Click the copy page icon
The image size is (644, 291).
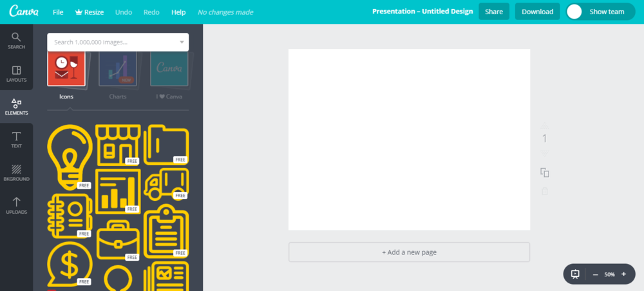click(x=545, y=173)
